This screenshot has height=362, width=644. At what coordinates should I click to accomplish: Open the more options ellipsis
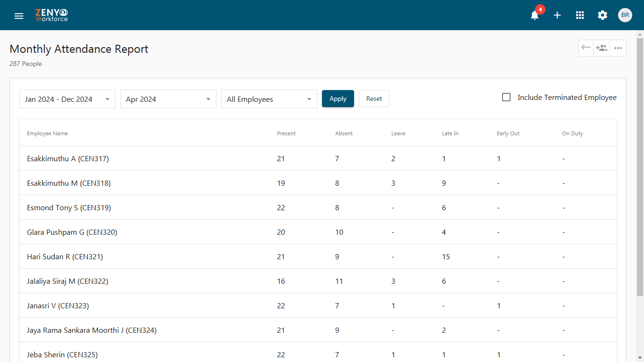click(618, 48)
